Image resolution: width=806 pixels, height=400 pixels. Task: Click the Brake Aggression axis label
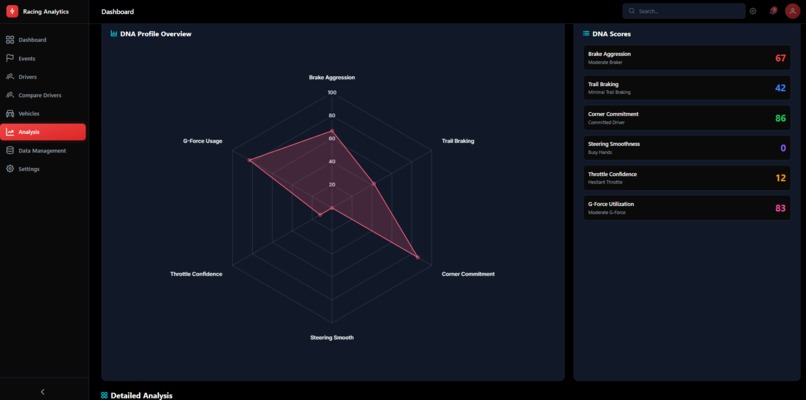pyautogui.click(x=332, y=77)
